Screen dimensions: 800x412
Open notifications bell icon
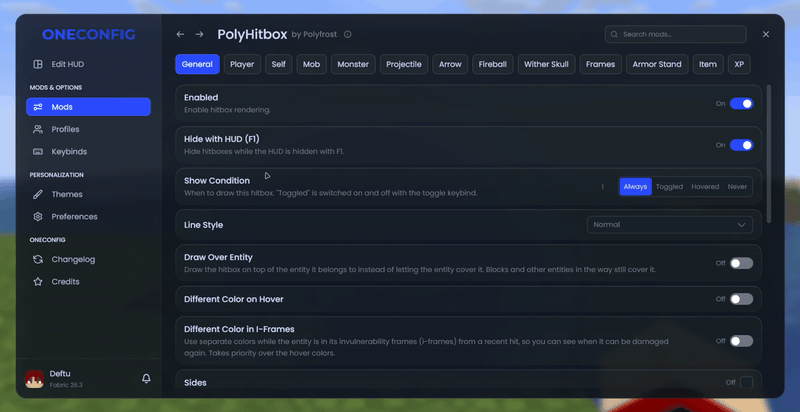[146, 378]
